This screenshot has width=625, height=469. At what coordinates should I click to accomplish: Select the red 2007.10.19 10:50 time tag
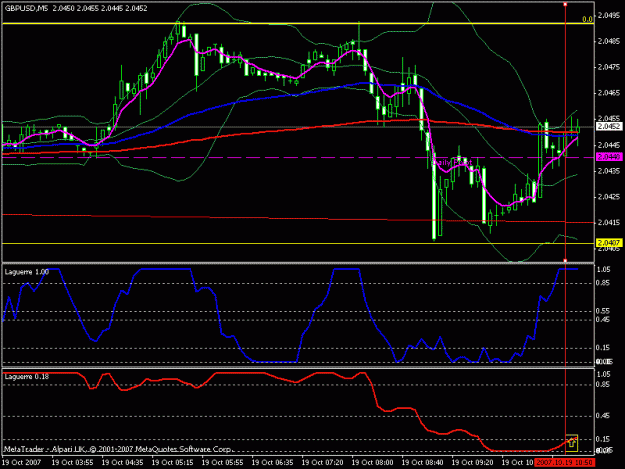click(565, 463)
